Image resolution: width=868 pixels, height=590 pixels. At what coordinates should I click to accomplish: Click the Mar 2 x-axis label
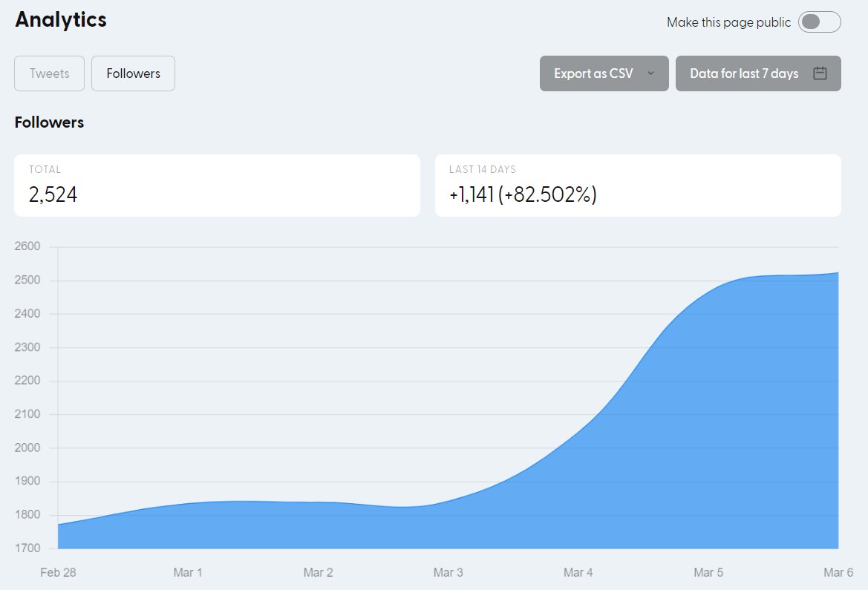click(x=319, y=572)
